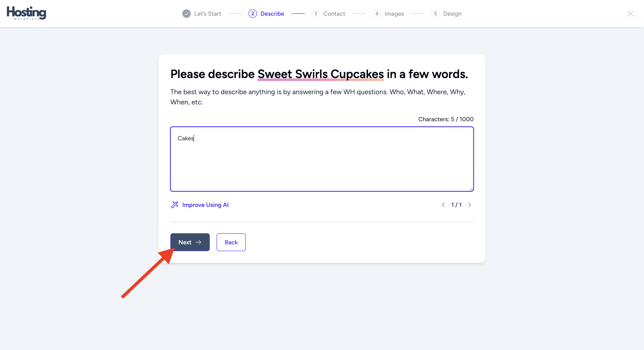The height and width of the screenshot is (350, 644).
Task: Jump to the Images step
Action: (x=394, y=14)
